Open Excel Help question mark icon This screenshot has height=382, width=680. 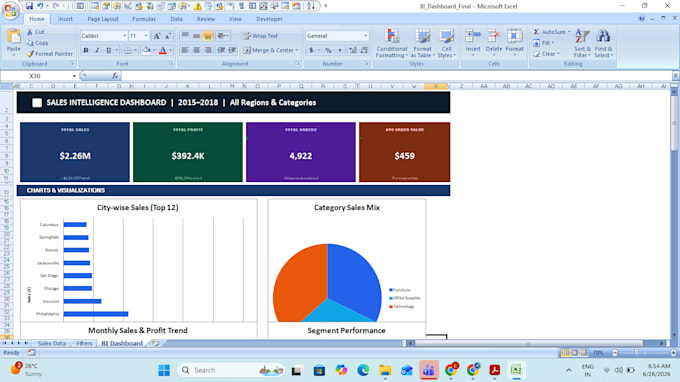641,19
